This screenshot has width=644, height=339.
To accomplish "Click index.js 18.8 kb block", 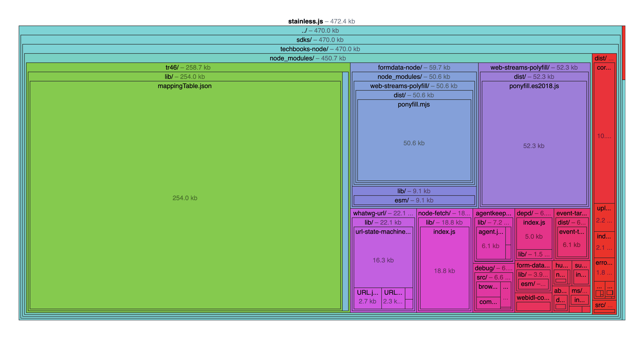I will (444, 268).
